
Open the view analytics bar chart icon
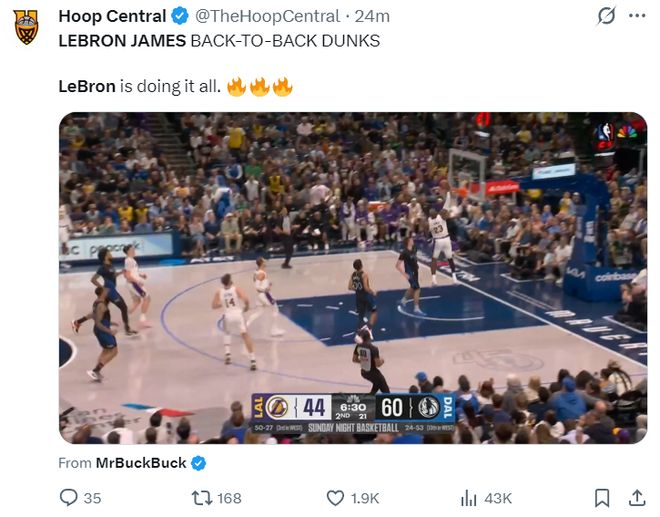click(x=468, y=497)
